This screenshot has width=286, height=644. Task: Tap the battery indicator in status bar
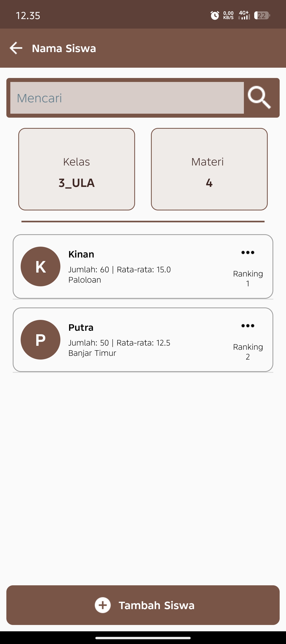pos(262,15)
